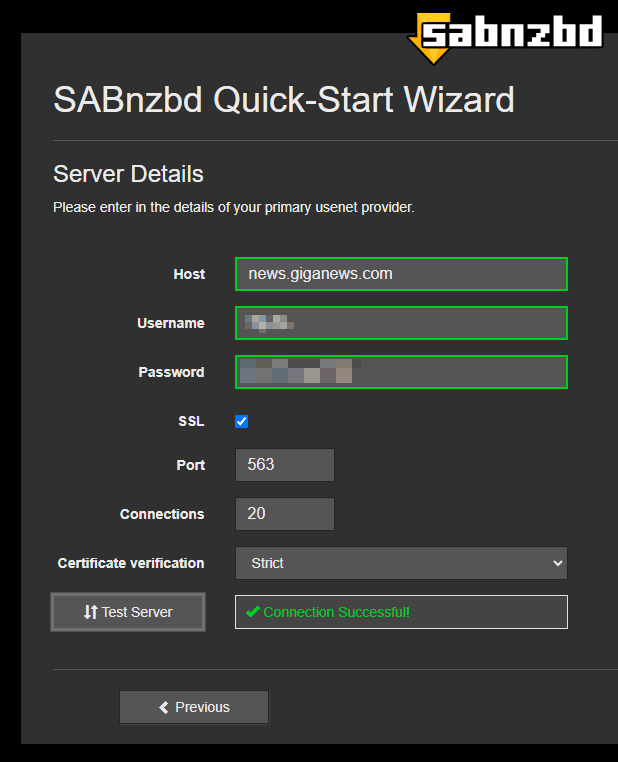618x762 pixels.
Task: Go back with the Previous button
Action: click(194, 707)
